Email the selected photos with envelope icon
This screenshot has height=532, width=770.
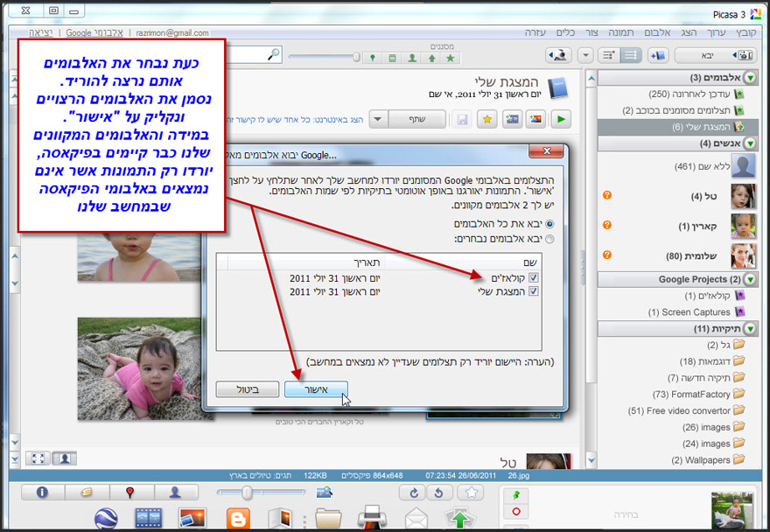point(416,519)
